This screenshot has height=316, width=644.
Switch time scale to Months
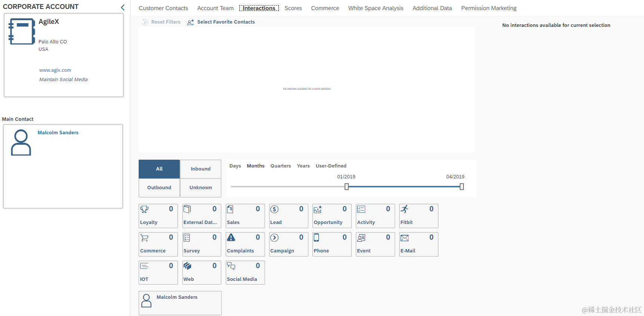pyautogui.click(x=256, y=166)
